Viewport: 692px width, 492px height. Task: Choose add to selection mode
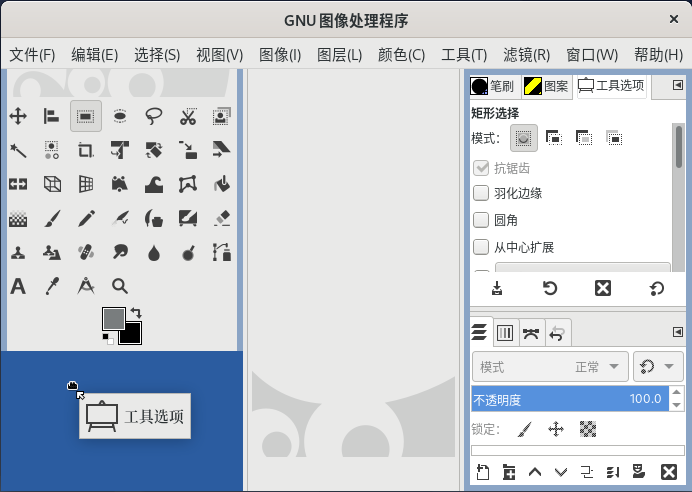pyautogui.click(x=554, y=138)
